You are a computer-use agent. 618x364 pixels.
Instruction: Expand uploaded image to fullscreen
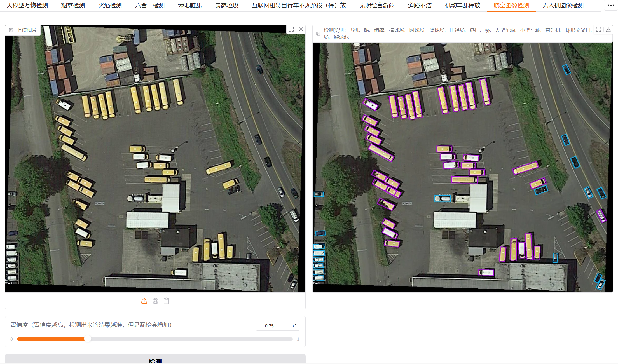pyautogui.click(x=291, y=29)
